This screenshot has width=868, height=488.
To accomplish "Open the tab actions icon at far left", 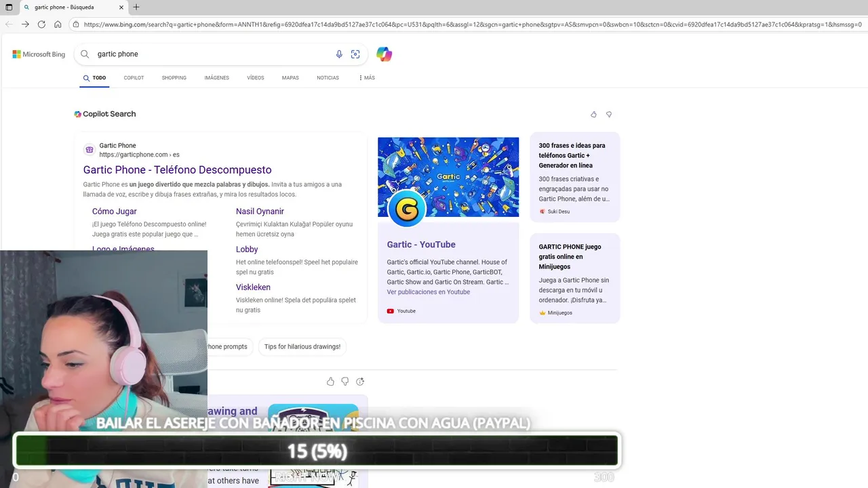I will [9, 7].
